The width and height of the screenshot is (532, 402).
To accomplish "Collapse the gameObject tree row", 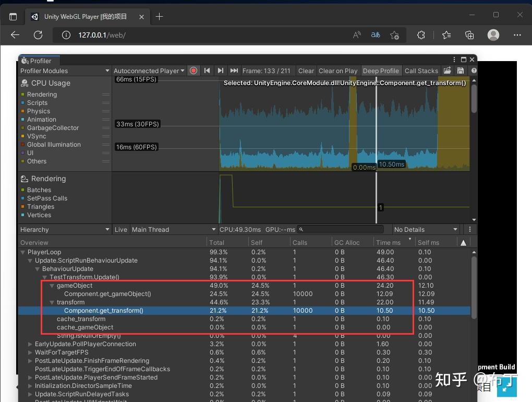I will pos(52,286).
